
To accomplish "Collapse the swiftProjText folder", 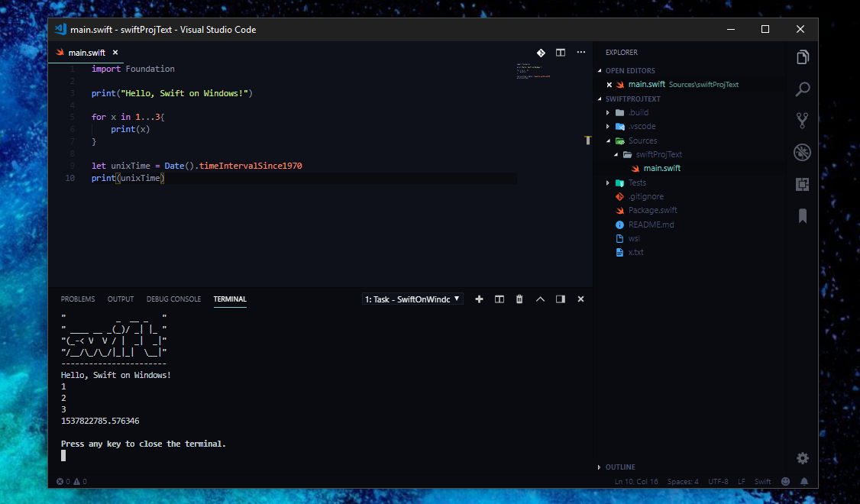I will click(x=658, y=155).
